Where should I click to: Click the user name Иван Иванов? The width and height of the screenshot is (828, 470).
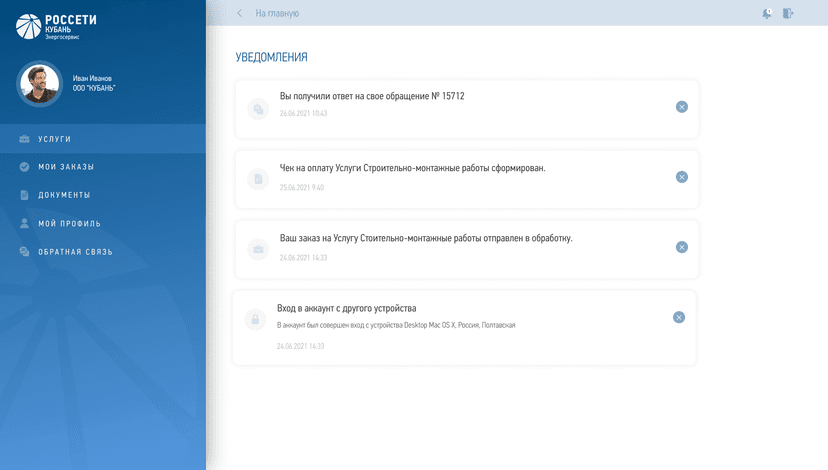tap(92, 78)
